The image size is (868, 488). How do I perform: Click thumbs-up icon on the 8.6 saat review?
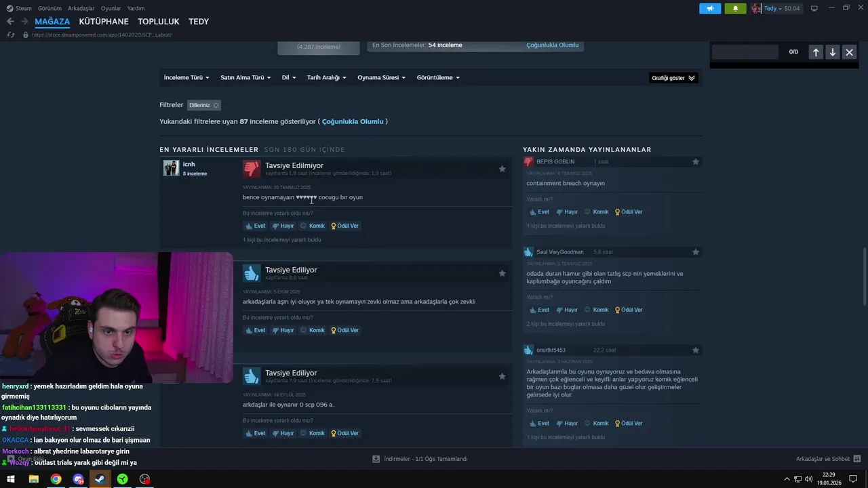(252, 272)
